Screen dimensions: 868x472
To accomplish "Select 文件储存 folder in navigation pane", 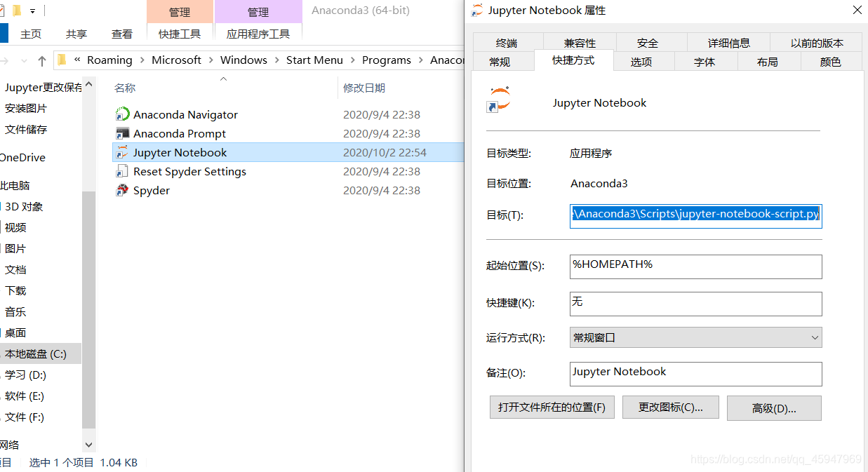I will 26,129.
